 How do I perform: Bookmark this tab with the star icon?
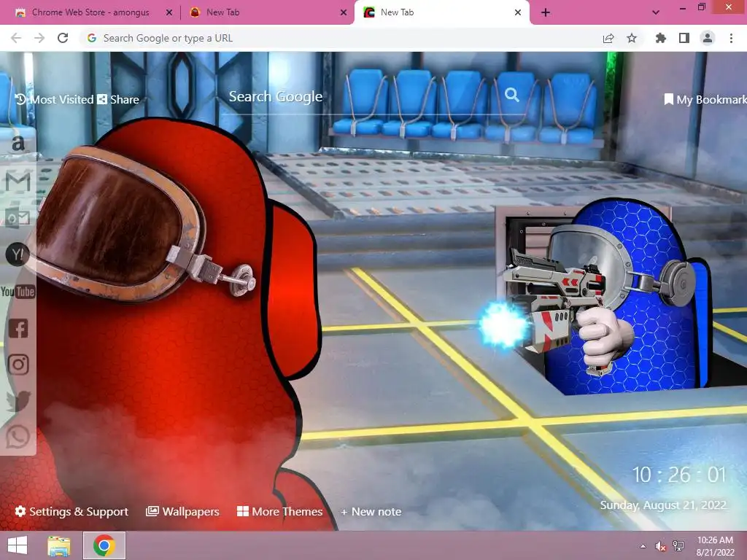coord(632,38)
